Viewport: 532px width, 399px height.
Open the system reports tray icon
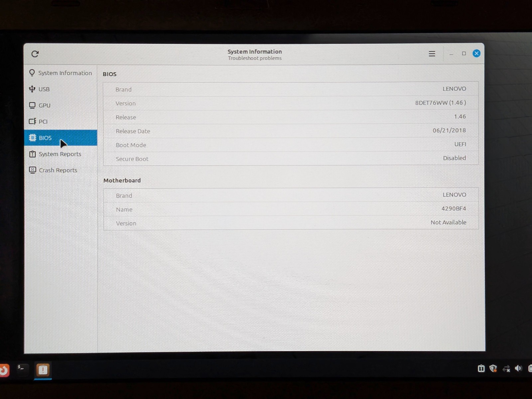pyautogui.click(x=481, y=368)
